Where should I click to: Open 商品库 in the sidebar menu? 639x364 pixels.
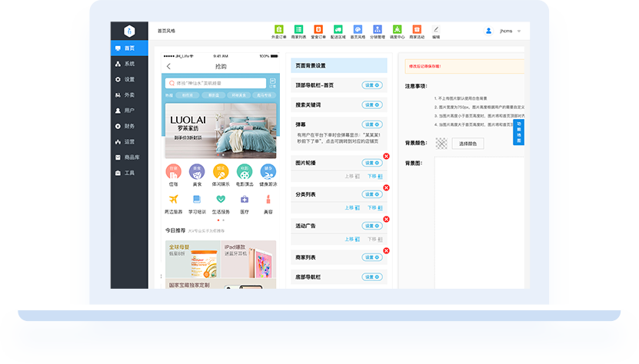tap(129, 157)
